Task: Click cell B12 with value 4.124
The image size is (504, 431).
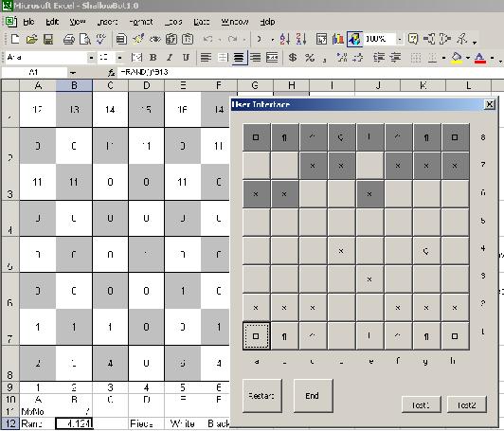Action: pyautogui.click(x=74, y=423)
